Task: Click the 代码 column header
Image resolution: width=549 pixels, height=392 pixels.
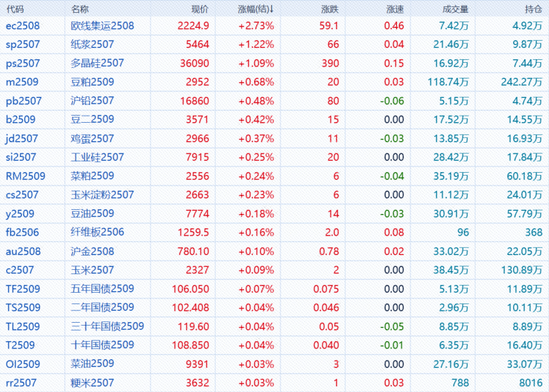Action: tap(15, 9)
